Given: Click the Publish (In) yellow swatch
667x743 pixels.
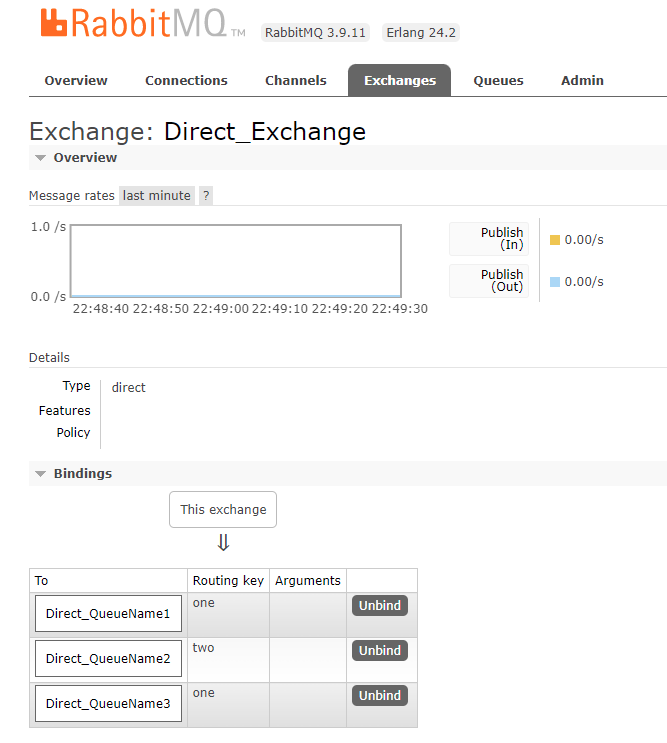Looking at the screenshot, I should coord(555,240).
